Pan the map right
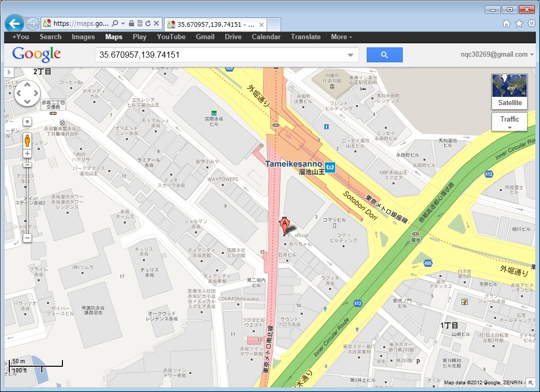Viewport: 540px width, 392px height. 36,93
